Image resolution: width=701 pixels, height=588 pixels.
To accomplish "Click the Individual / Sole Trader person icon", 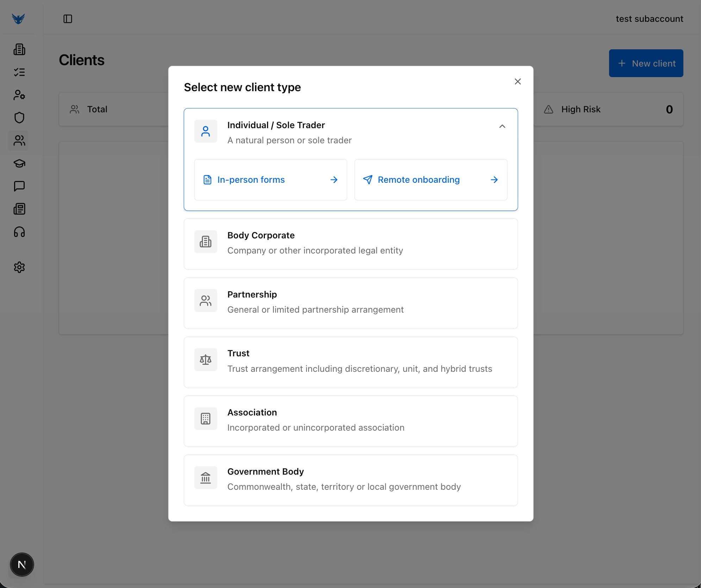I will click(206, 131).
